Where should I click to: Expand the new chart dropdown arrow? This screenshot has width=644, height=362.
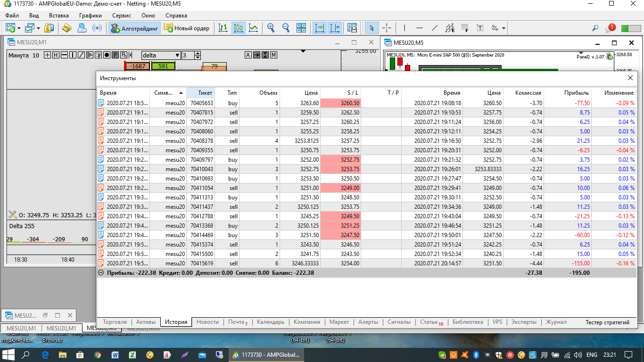(19, 28)
